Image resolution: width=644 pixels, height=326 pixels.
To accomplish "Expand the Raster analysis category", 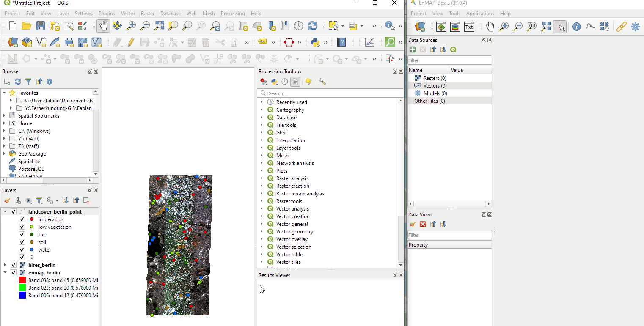I will point(261,178).
